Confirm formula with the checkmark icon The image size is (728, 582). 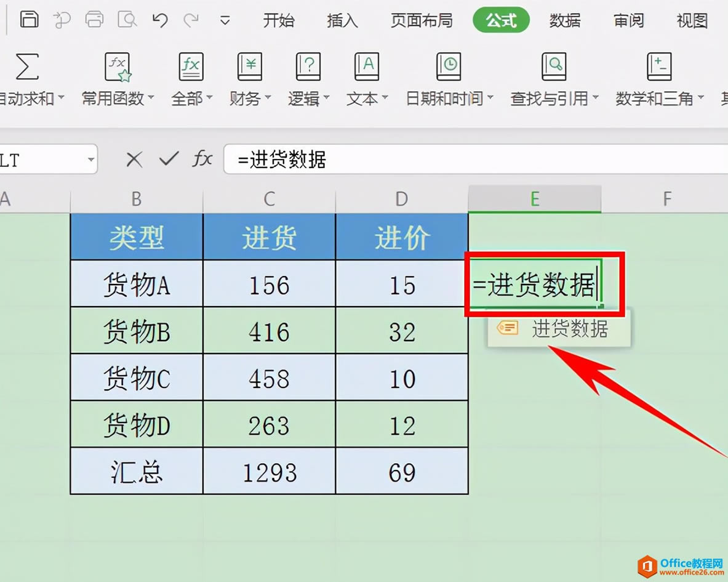[x=169, y=159]
